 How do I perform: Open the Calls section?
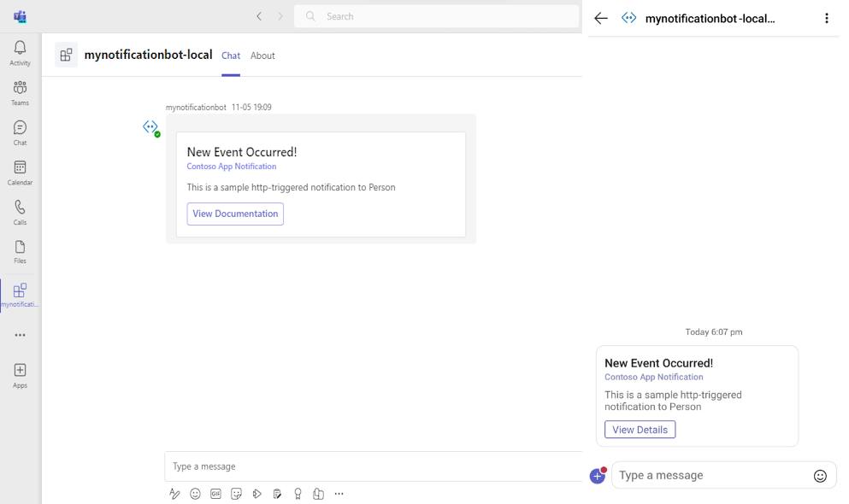coord(19,209)
